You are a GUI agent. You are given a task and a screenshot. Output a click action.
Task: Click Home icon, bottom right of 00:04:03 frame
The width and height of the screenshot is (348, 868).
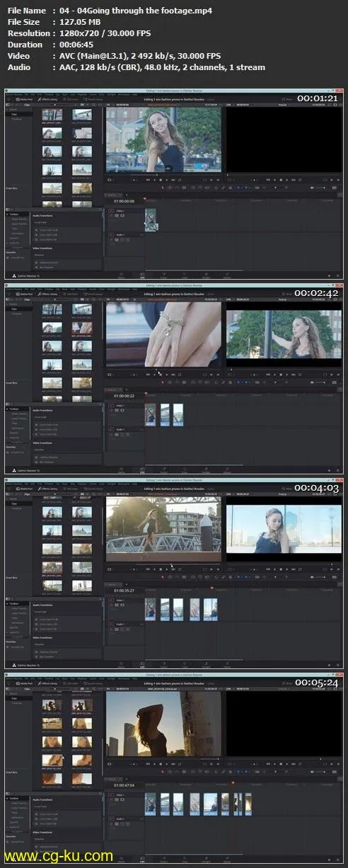coord(330,664)
